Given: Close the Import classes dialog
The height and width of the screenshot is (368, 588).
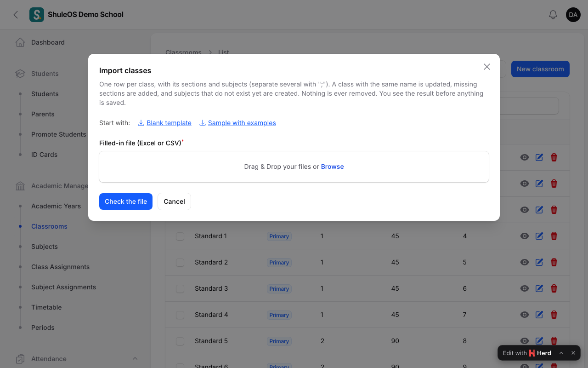Looking at the screenshot, I should point(487,67).
